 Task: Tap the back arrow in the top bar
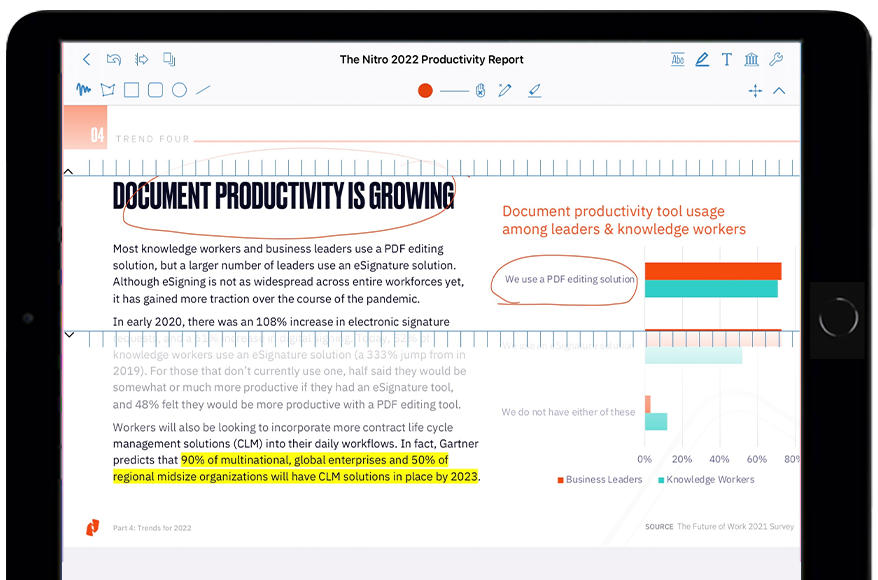point(86,59)
